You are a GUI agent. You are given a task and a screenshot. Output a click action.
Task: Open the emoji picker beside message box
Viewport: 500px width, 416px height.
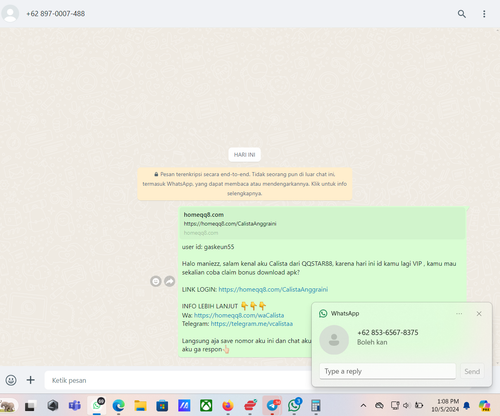coord(11,380)
